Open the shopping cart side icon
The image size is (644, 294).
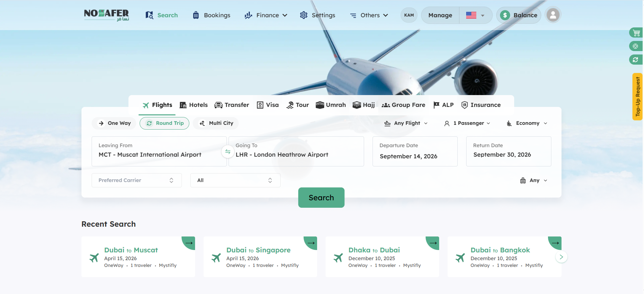tap(636, 33)
